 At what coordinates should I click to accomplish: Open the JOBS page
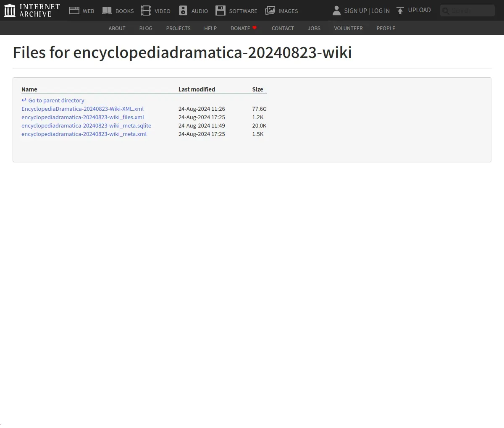(x=314, y=29)
